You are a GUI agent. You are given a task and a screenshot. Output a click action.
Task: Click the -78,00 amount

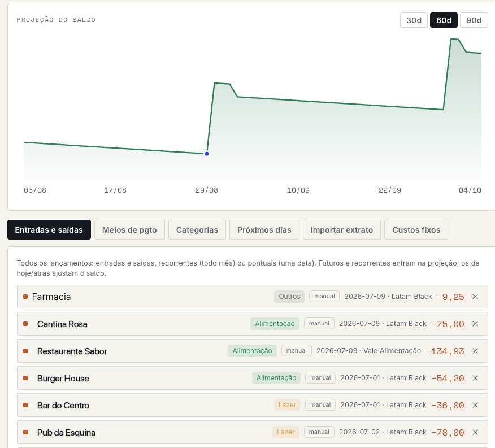448,433
